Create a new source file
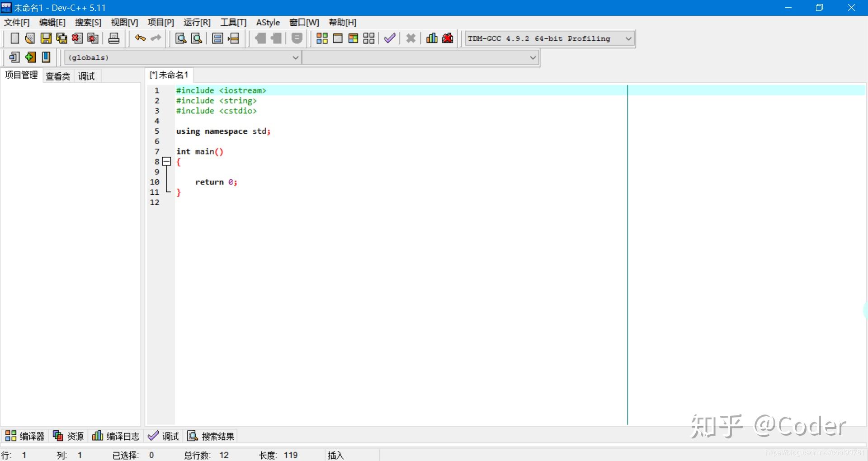This screenshot has height=461, width=868. point(14,38)
